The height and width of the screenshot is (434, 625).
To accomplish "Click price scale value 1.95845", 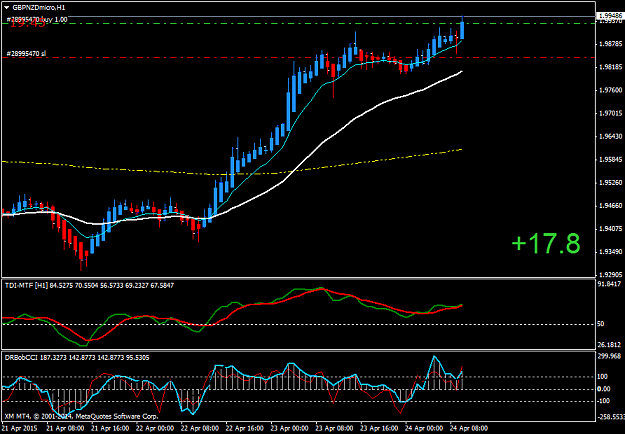I will 609,160.
